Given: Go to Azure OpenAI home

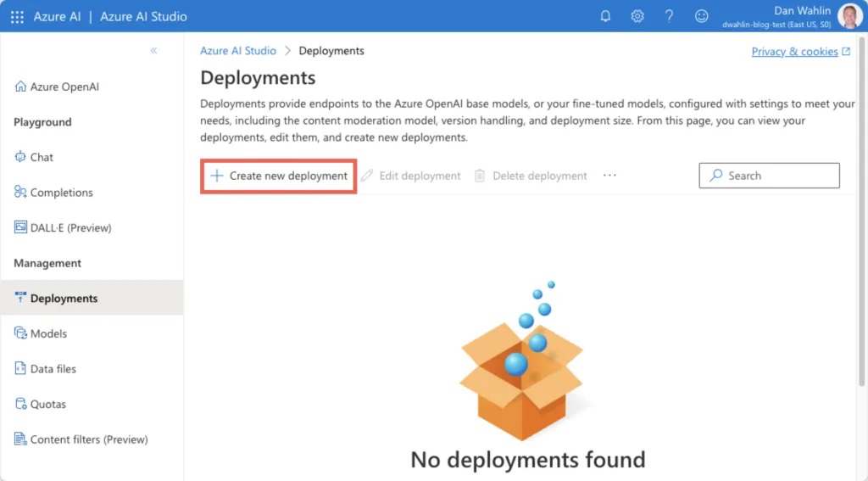Looking at the screenshot, I should coord(64,87).
